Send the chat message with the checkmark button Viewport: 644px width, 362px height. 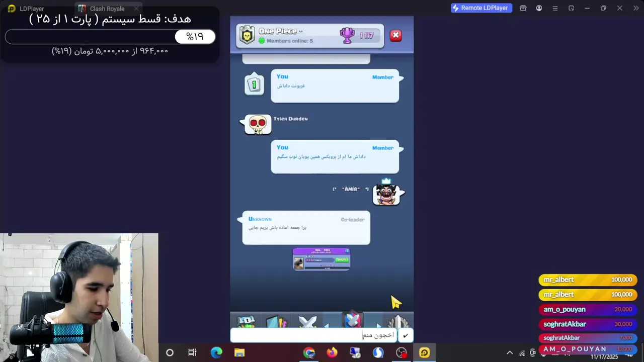pyautogui.click(x=406, y=335)
